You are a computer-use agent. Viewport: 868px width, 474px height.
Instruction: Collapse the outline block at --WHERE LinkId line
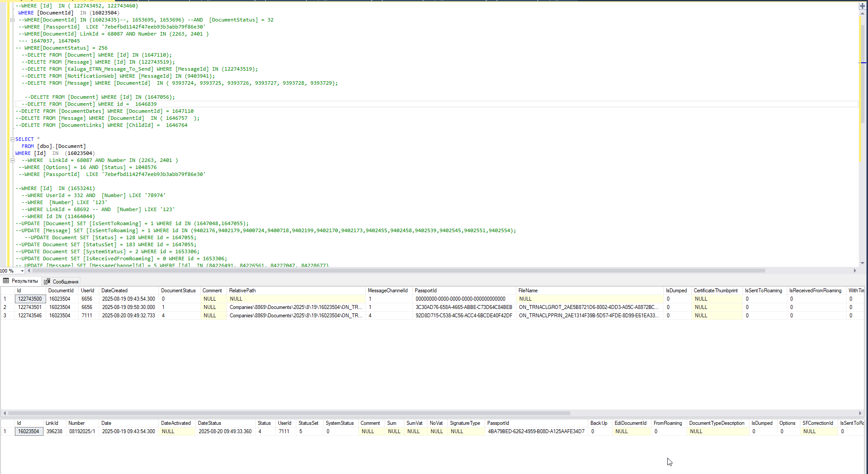(12, 160)
